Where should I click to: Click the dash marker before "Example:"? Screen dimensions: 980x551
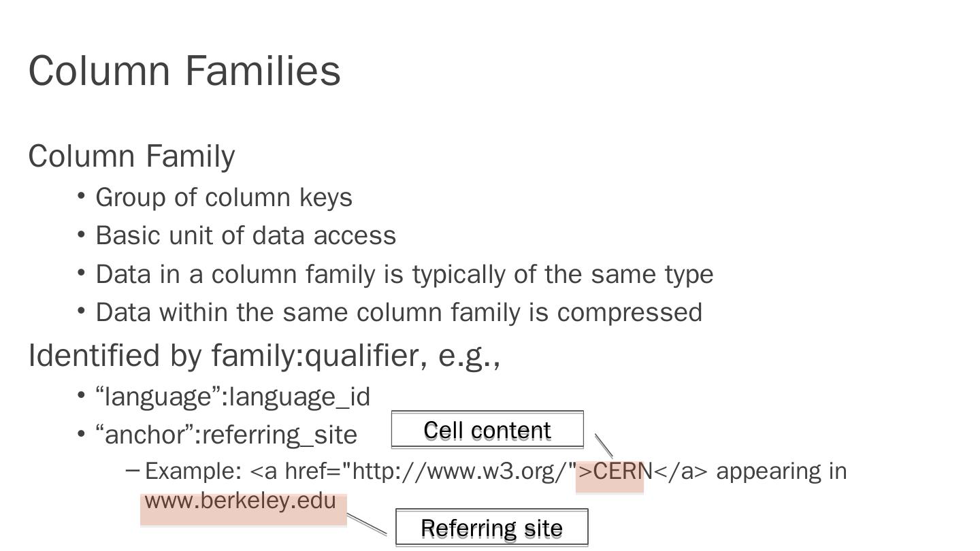pos(133,469)
